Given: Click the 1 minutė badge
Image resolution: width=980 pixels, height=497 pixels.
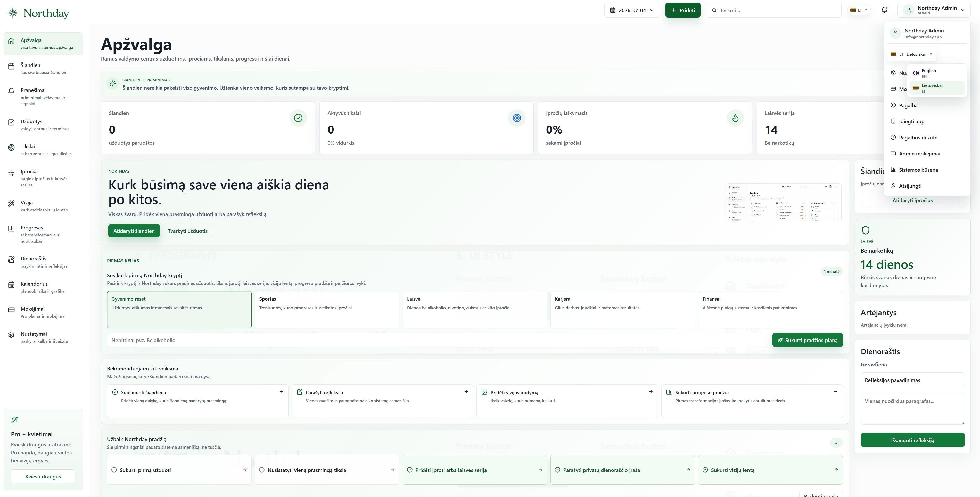Looking at the screenshot, I should [832, 271].
